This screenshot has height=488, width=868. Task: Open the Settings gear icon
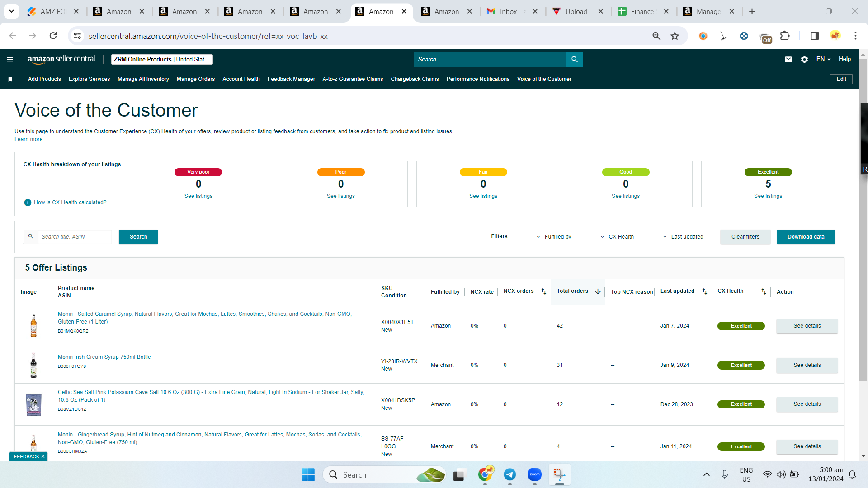[x=804, y=59]
